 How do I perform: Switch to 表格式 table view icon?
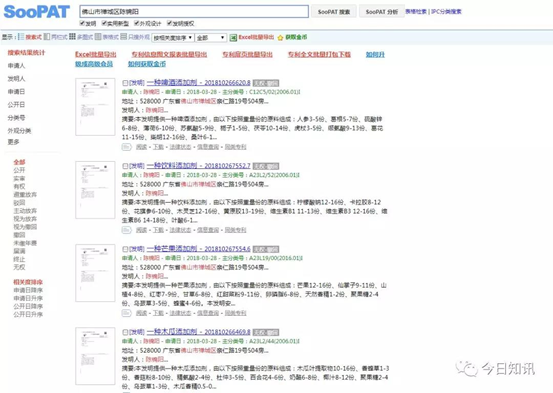(98, 37)
